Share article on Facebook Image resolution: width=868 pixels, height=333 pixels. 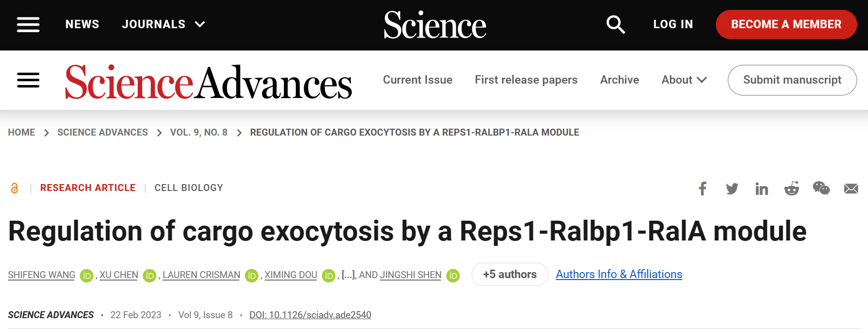[703, 189]
